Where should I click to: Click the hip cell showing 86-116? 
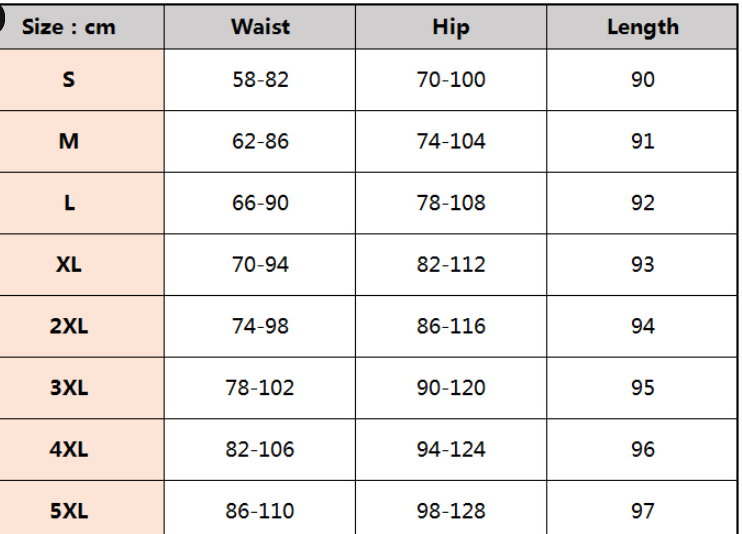coord(451,326)
